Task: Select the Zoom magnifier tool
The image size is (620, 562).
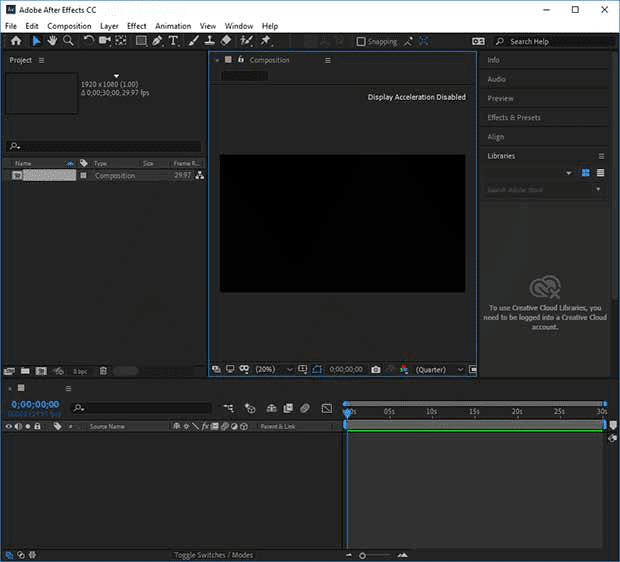Action: 68,41
